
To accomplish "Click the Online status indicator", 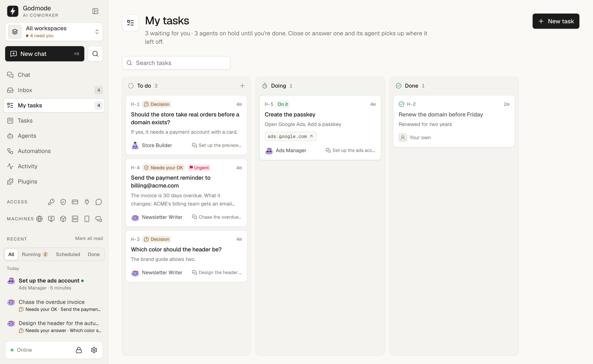I will [21, 350].
